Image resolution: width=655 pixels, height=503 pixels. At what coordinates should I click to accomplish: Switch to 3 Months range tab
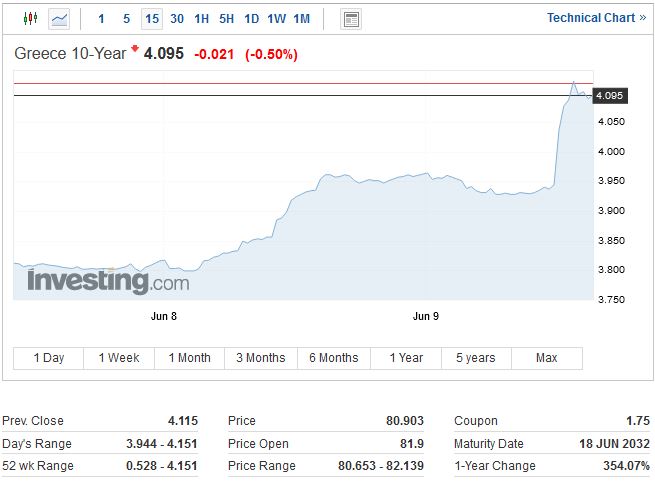[x=261, y=358]
